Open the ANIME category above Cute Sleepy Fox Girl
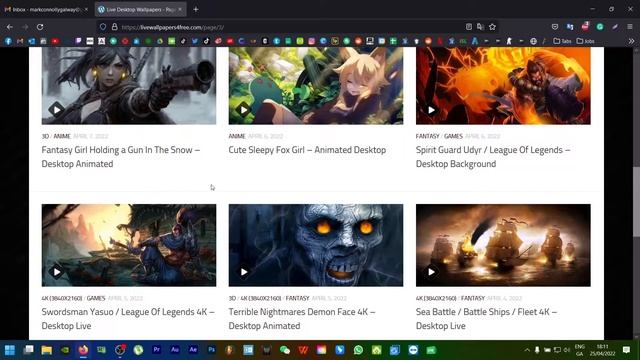The height and width of the screenshot is (360, 640). point(237,136)
